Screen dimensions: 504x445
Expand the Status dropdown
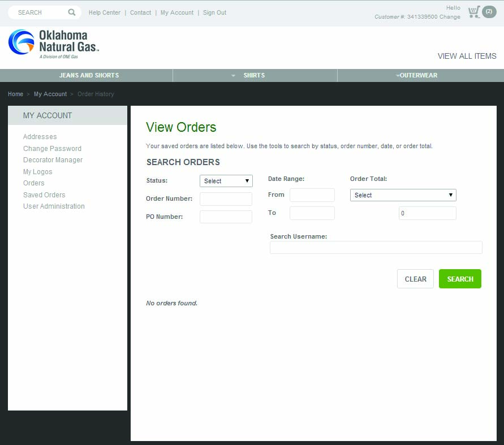(x=226, y=181)
